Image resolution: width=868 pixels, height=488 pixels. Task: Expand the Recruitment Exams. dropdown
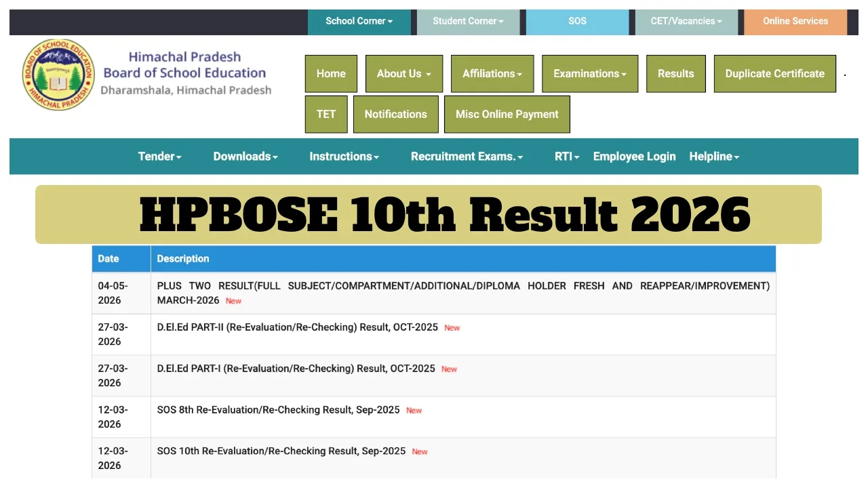click(x=467, y=157)
